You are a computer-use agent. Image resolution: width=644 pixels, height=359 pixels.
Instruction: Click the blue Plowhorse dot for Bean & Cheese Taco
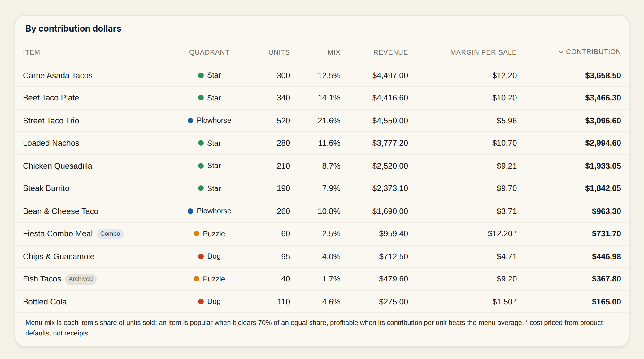point(190,211)
